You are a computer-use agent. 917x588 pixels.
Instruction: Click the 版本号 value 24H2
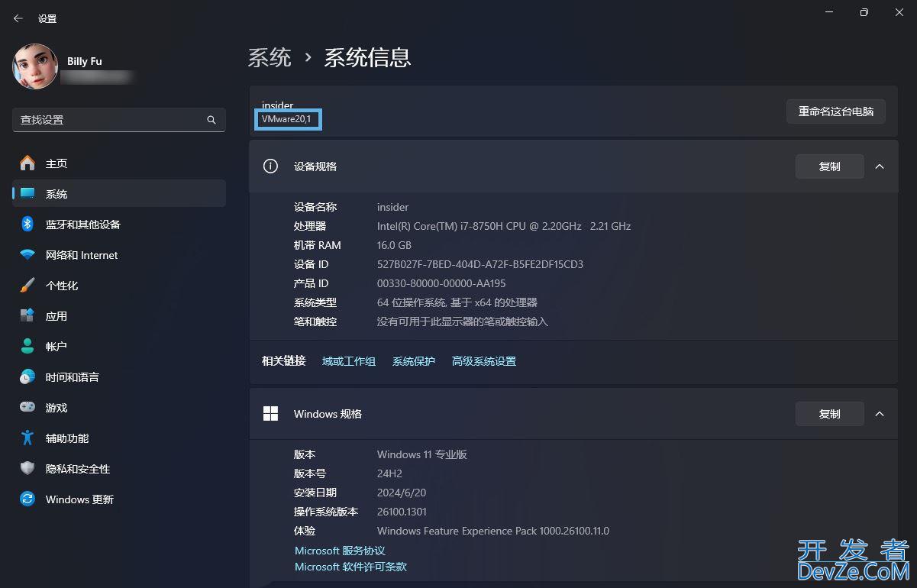point(389,473)
